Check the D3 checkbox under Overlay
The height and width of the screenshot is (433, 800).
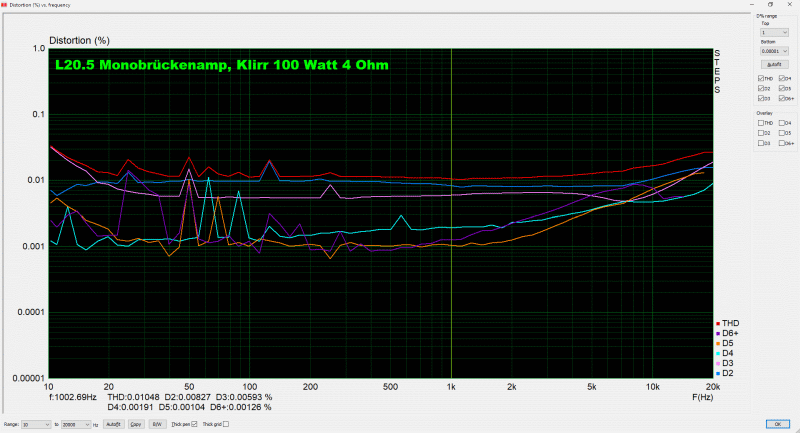point(761,142)
